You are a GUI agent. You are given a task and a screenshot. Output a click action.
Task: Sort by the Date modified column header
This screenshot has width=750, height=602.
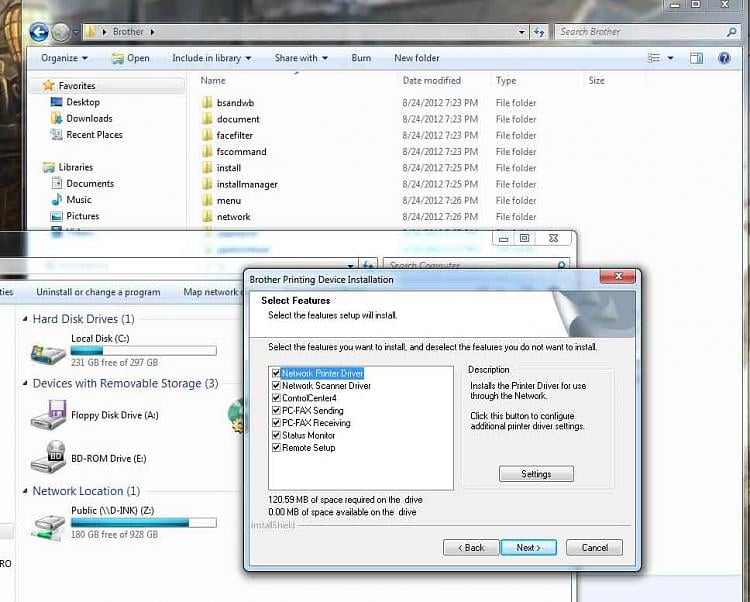tap(431, 80)
